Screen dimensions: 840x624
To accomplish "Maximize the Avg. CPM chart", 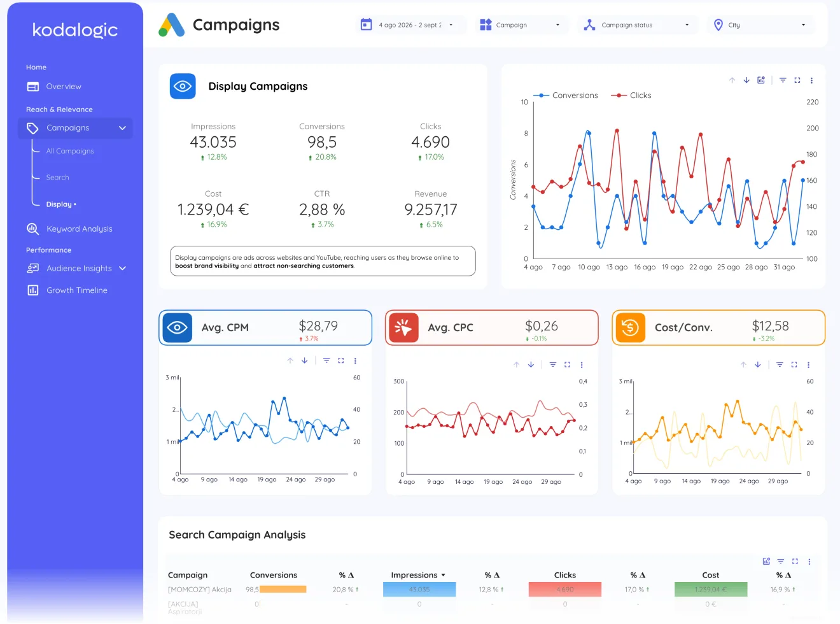I will [x=341, y=360].
